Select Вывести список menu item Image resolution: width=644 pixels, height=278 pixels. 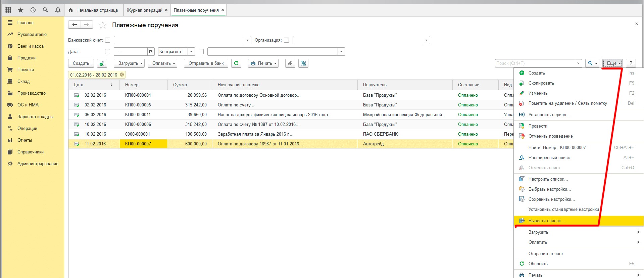pyautogui.click(x=546, y=221)
